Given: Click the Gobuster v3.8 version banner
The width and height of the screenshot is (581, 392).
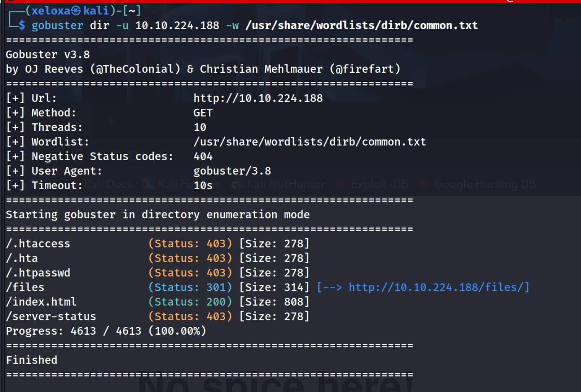Looking at the screenshot, I should (x=48, y=55).
